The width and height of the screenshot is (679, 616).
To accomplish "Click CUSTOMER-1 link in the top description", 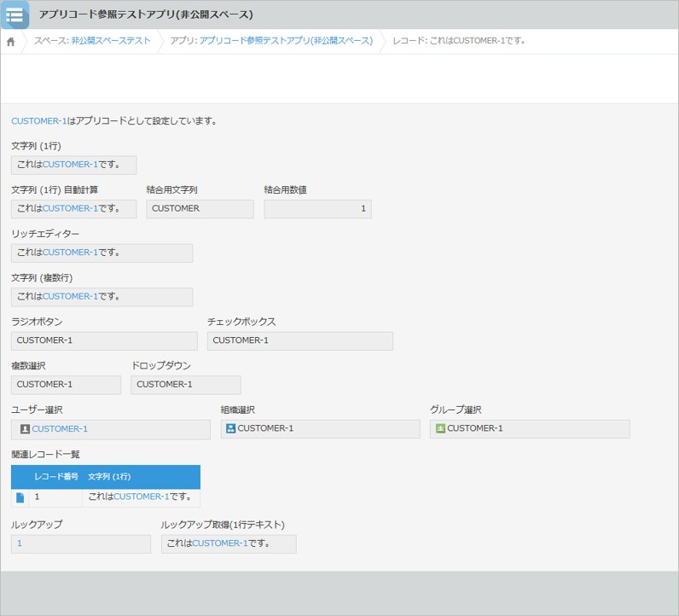I will point(39,121).
